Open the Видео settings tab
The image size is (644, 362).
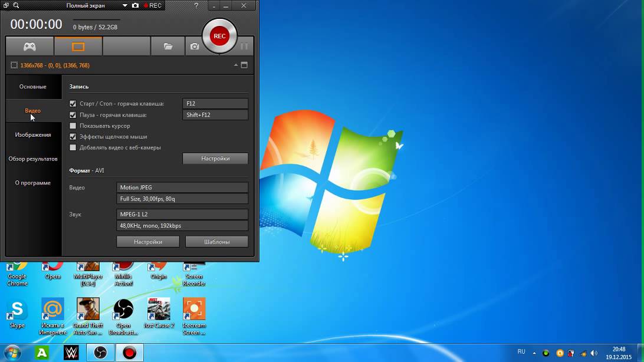(x=33, y=110)
